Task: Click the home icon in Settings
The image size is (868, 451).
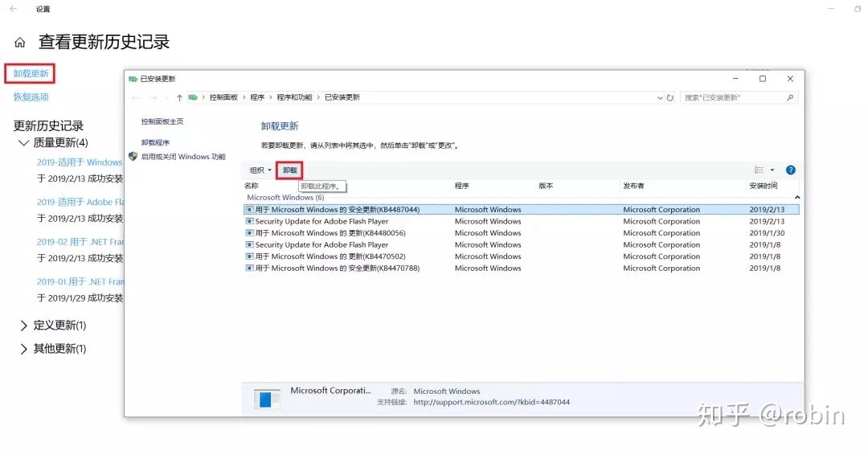Action: [x=20, y=42]
